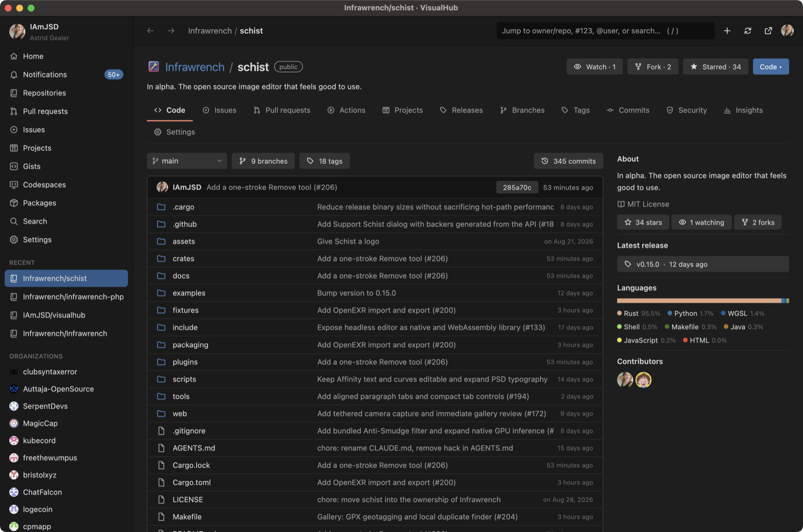Screen dimensions: 803x532
Task: Click the Fork · 2 button
Action: 653,67
